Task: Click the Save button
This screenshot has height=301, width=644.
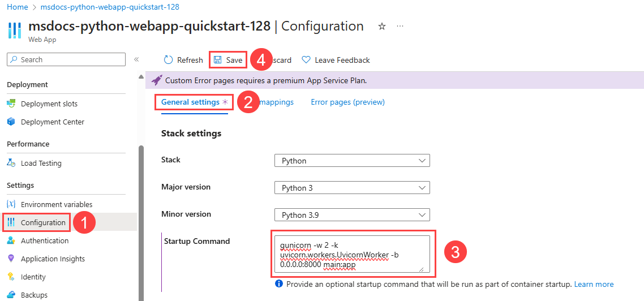Action: point(228,60)
